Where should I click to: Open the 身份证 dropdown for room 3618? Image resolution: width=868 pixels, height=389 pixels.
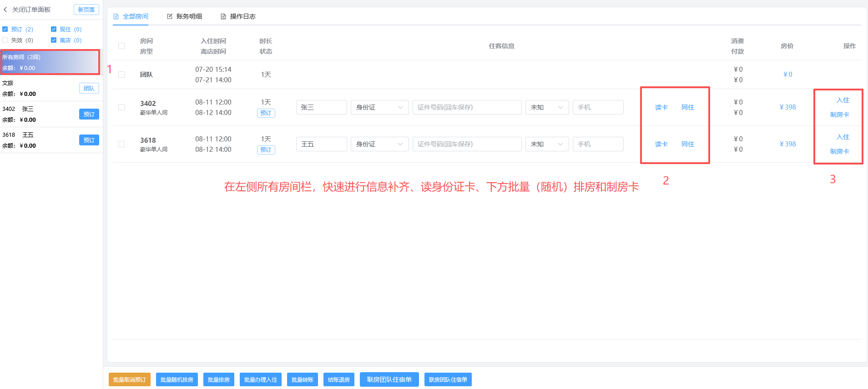coord(380,144)
